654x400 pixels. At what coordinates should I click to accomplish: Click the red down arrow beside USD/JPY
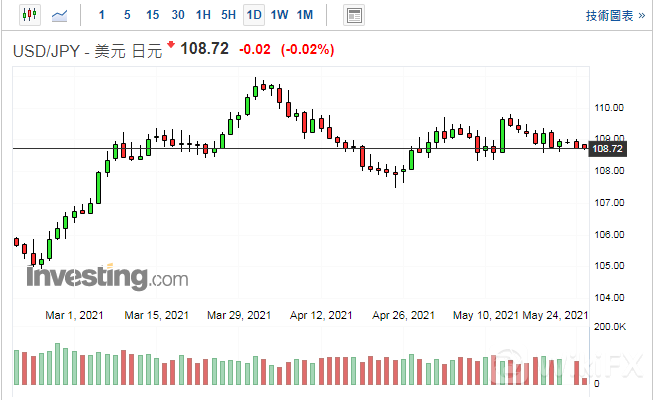171,45
